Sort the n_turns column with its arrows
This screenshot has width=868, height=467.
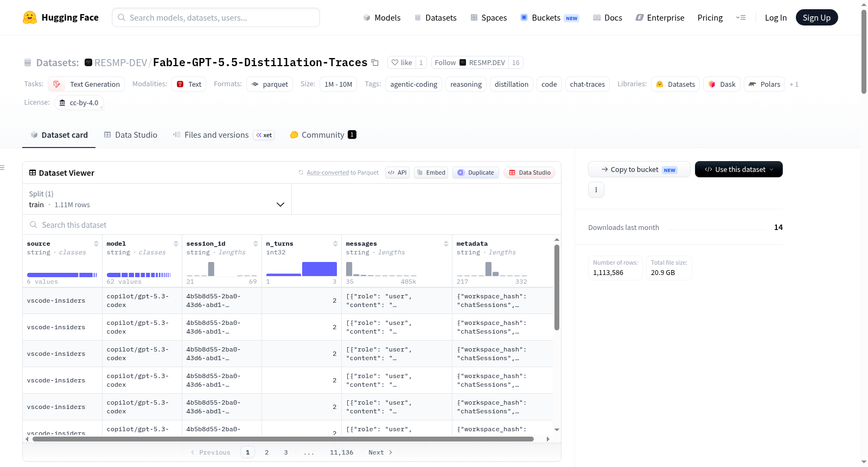click(x=335, y=244)
